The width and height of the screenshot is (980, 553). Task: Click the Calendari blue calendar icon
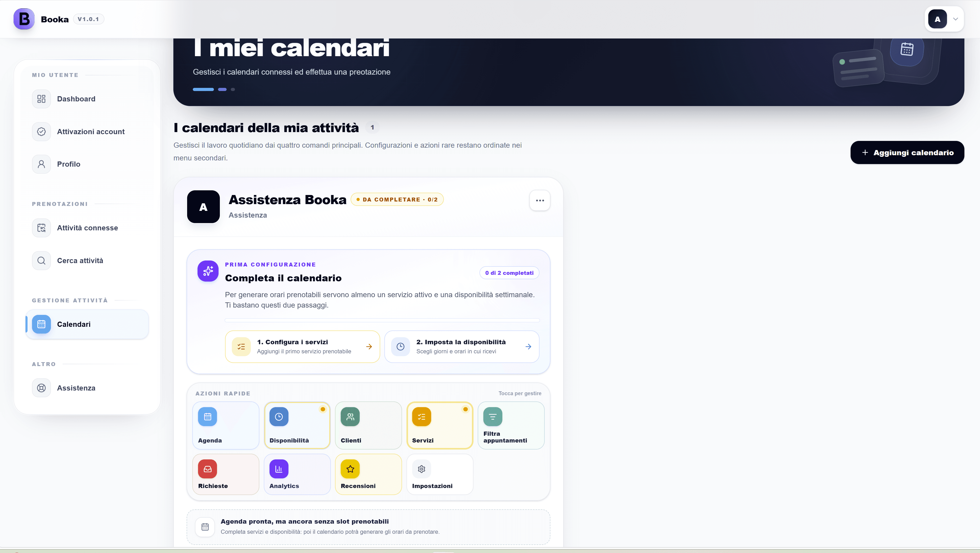[42, 324]
